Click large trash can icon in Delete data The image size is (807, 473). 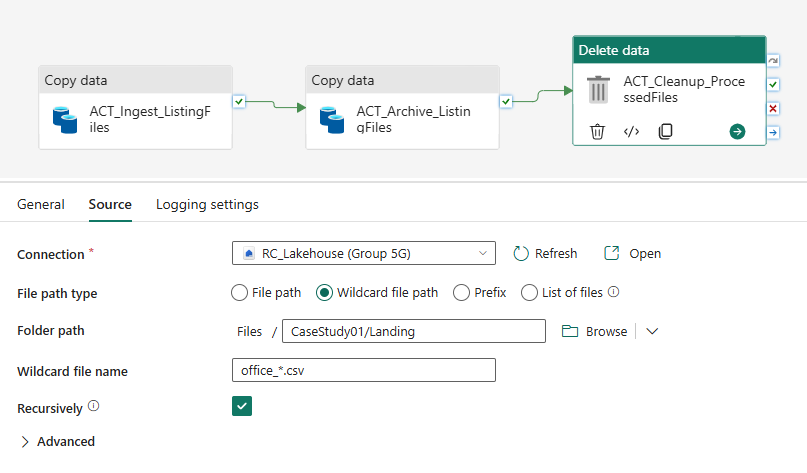(598, 90)
